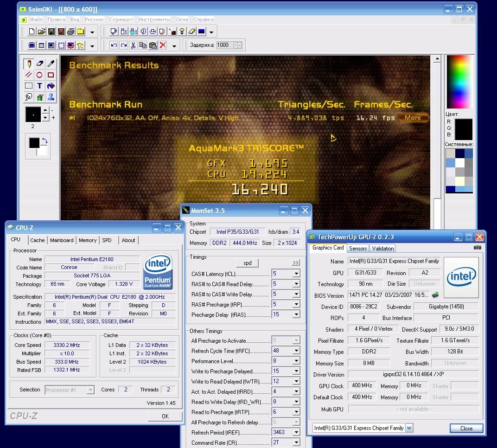Swap foreground and background colors arrow

point(45,141)
